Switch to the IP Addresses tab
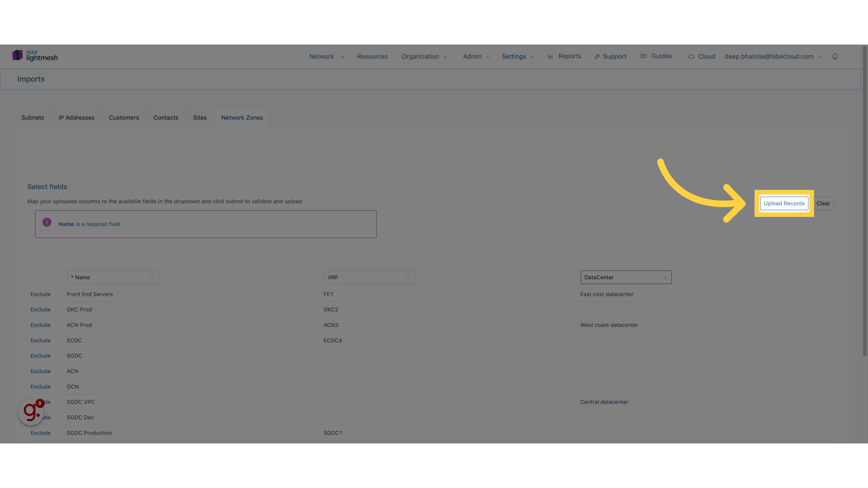Screen dimensions: 868x488 [x=76, y=117]
